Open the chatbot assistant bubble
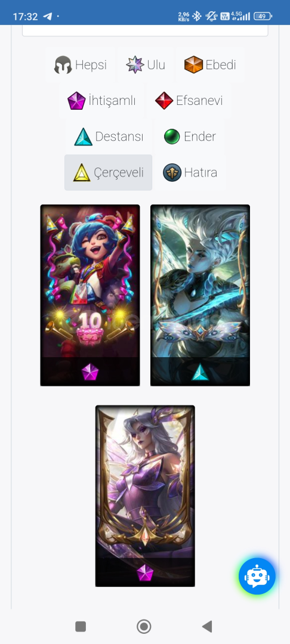 (257, 576)
